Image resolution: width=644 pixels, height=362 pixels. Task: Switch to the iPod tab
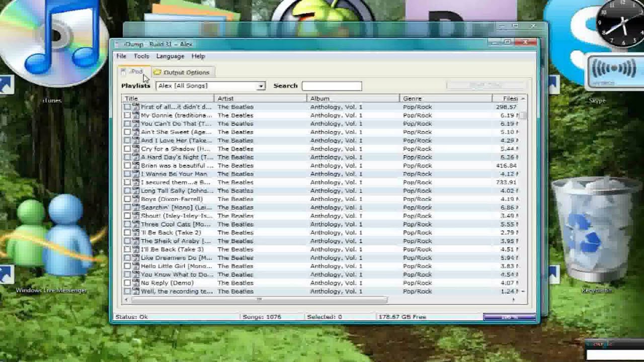point(135,72)
